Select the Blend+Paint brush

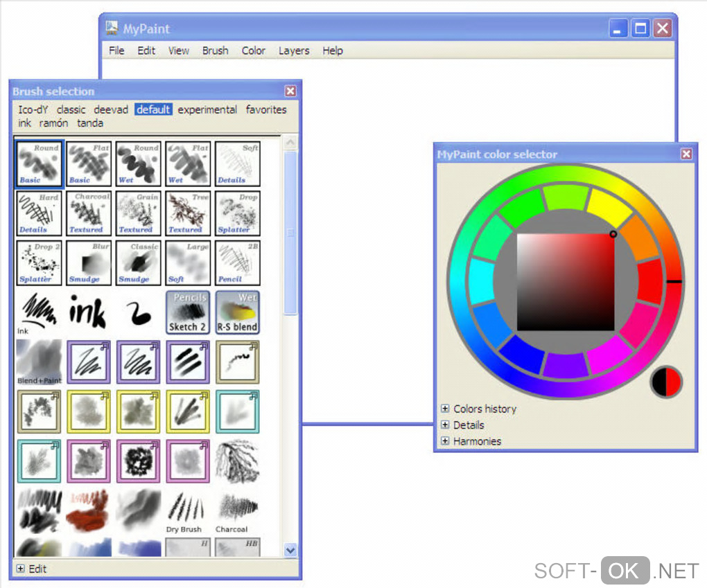40,362
